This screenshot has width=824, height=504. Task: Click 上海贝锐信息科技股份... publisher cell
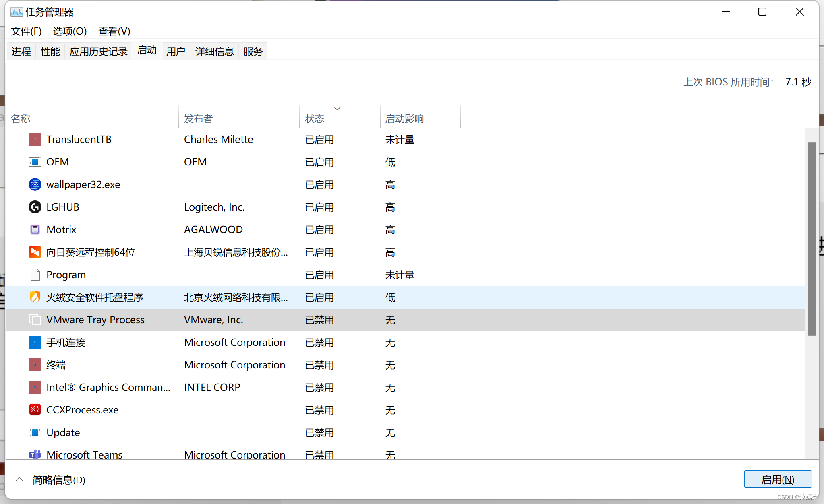pyautogui.click(x=236, y=252)
